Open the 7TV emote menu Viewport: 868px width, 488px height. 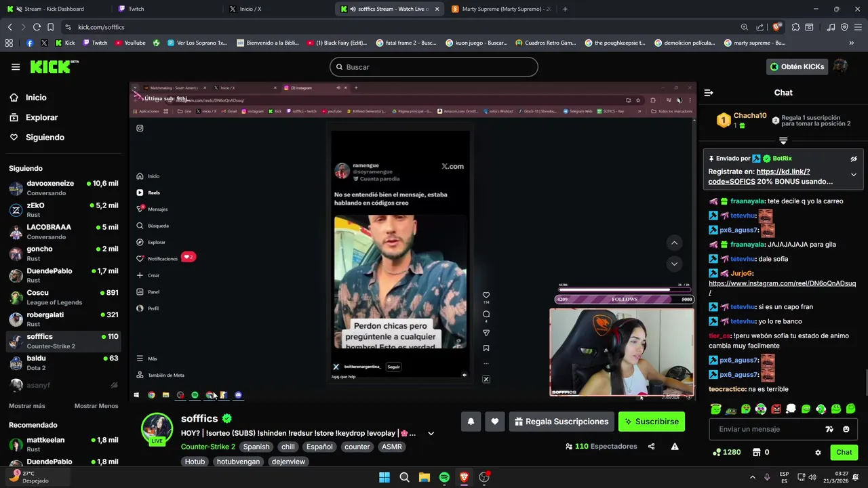pyautogui.click(x=829, y=429)
